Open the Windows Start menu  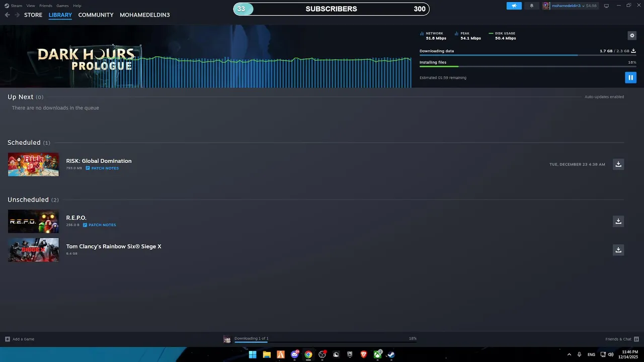coord(253,354)
